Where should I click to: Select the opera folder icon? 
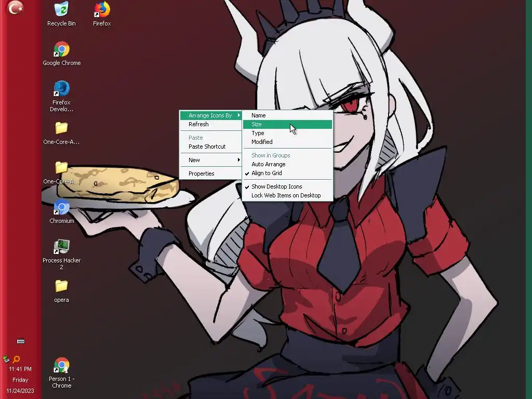[x=61, y=291]
